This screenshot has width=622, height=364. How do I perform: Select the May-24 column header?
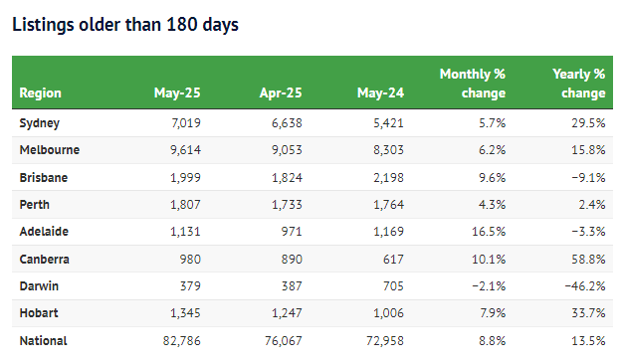tap(380, 92)
